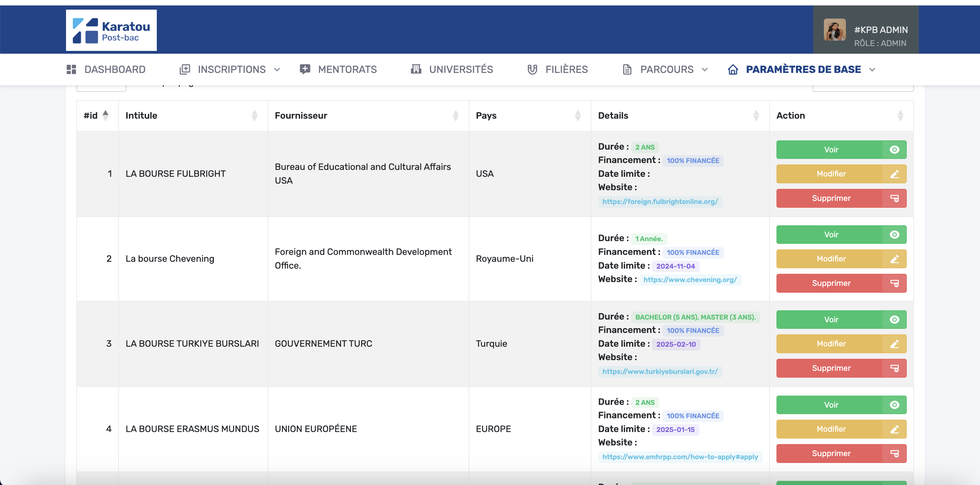
Task: Click the Karatou Post-bac logo
Action: tap(111, 30)
